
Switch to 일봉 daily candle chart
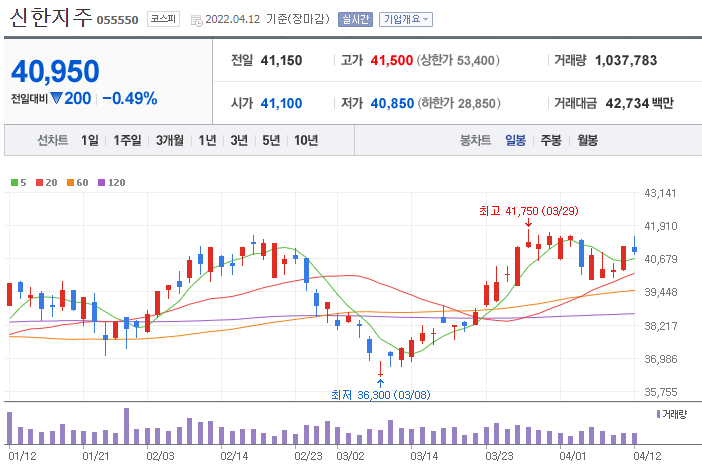tap(515, 141)
